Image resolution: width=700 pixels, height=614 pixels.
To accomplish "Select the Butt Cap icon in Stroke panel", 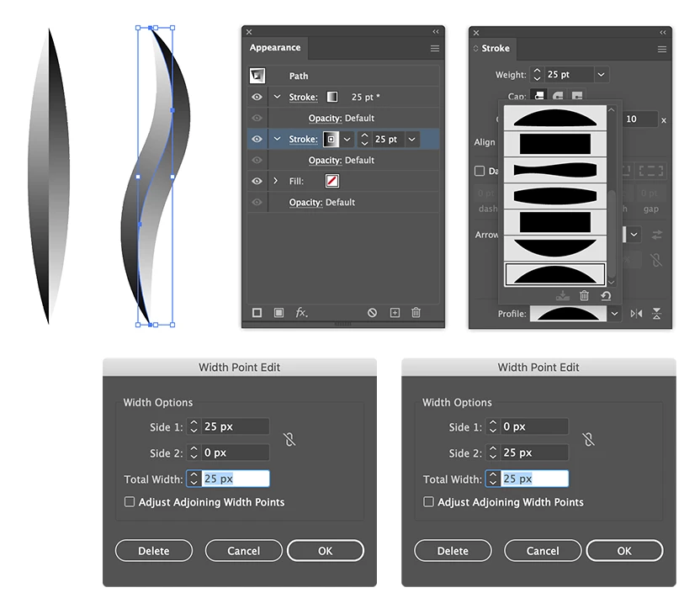I will [x=540, y=96].
